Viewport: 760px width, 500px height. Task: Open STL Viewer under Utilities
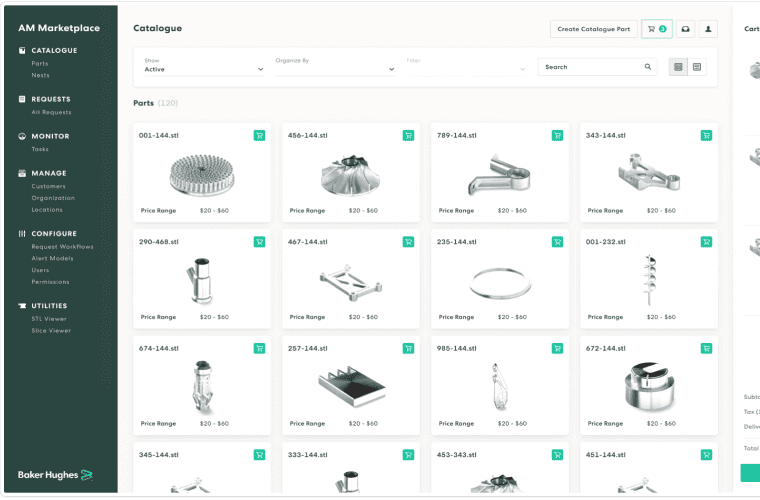point(48,319)
